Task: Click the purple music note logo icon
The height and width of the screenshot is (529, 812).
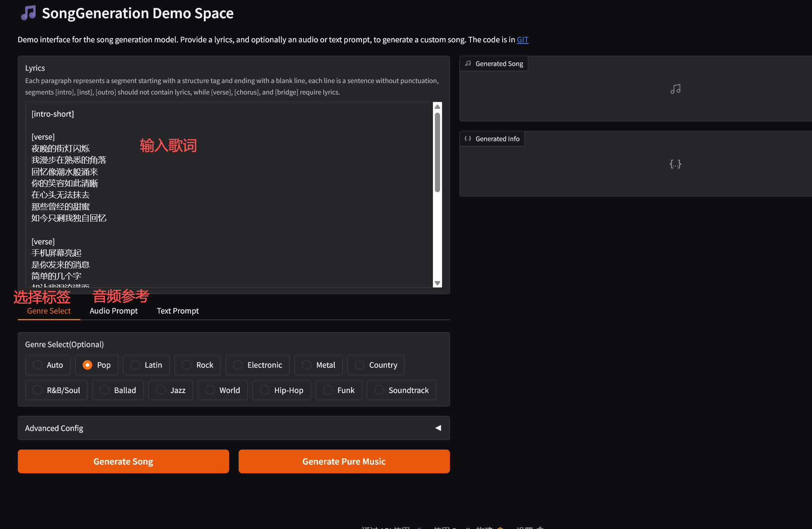Action: 28,13
